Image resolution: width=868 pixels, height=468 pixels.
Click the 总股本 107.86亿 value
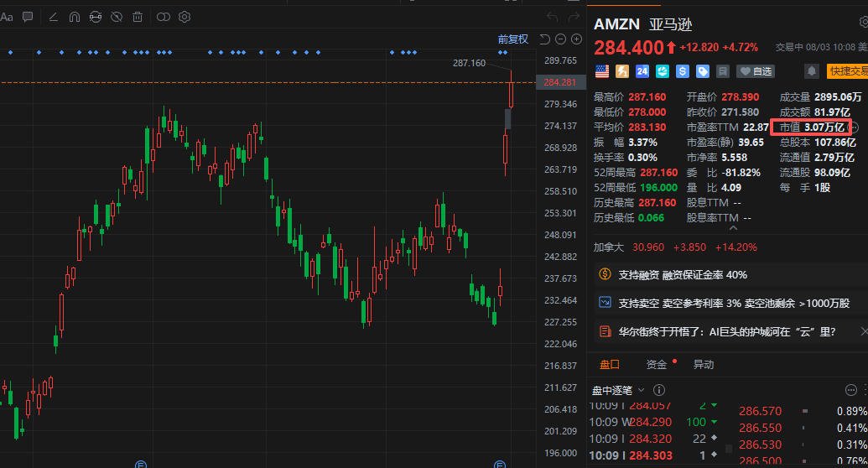(x=834, y=143)
